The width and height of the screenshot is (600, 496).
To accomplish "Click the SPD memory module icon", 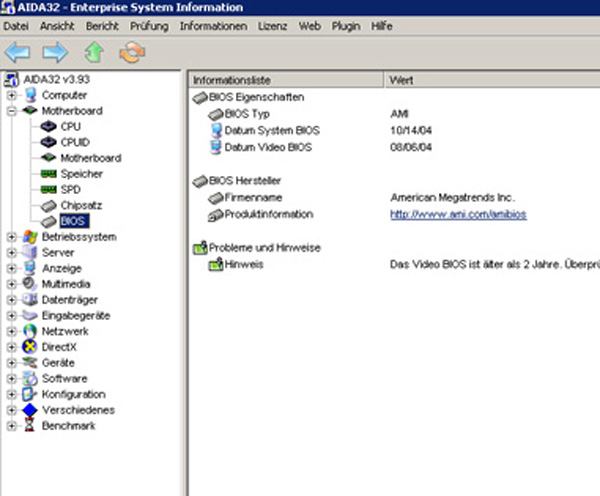I will pos(49,189).
